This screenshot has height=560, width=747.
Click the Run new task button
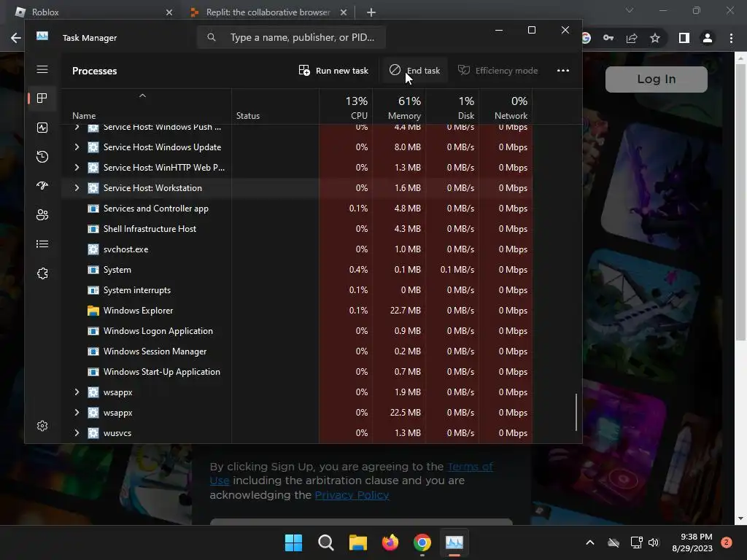point(333,71)
